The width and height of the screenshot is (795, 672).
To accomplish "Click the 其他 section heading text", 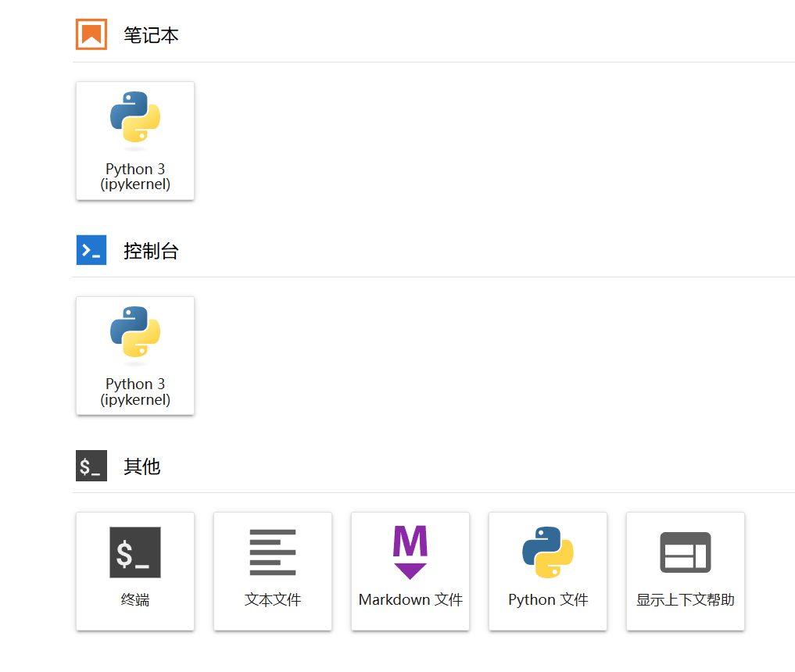I will (142, 466).
